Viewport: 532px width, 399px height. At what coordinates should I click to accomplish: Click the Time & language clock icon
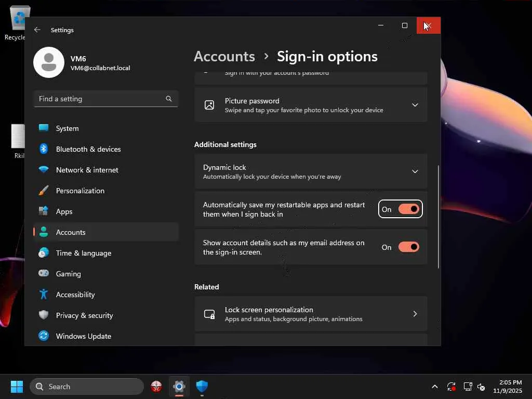[x=44, y=253]
